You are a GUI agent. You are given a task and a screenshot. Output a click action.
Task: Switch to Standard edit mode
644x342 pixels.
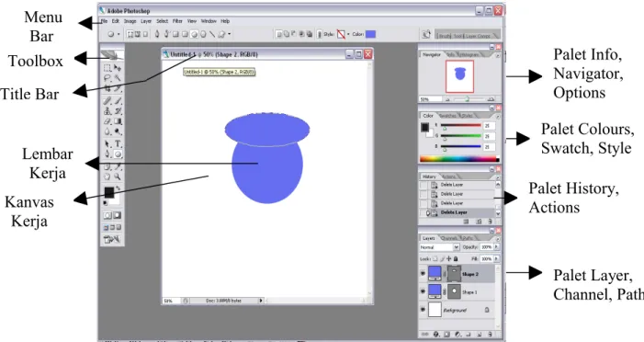tap(107, 215)
